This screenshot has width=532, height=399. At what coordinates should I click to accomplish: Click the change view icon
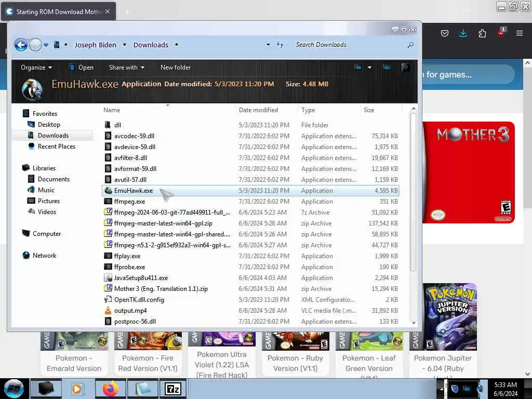coord(358,68)
